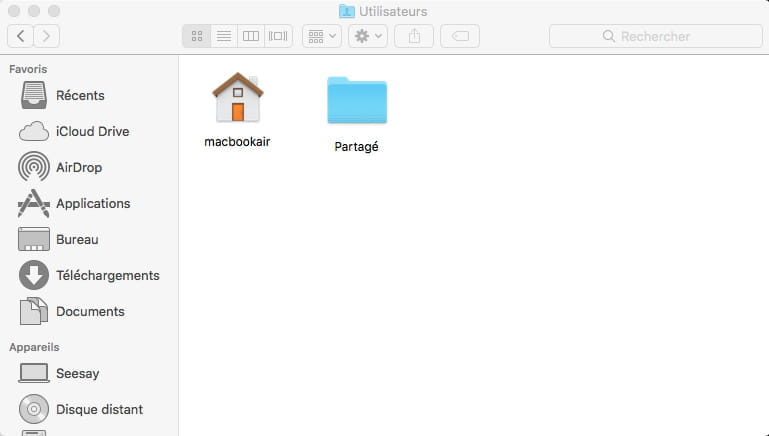Click the macbookair name label

click(237, 142)
